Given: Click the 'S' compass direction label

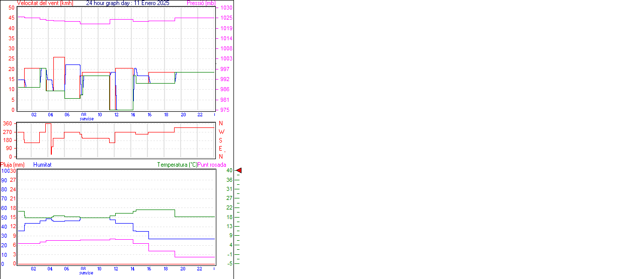Looking at the screenshot, I should click(220, 140).
